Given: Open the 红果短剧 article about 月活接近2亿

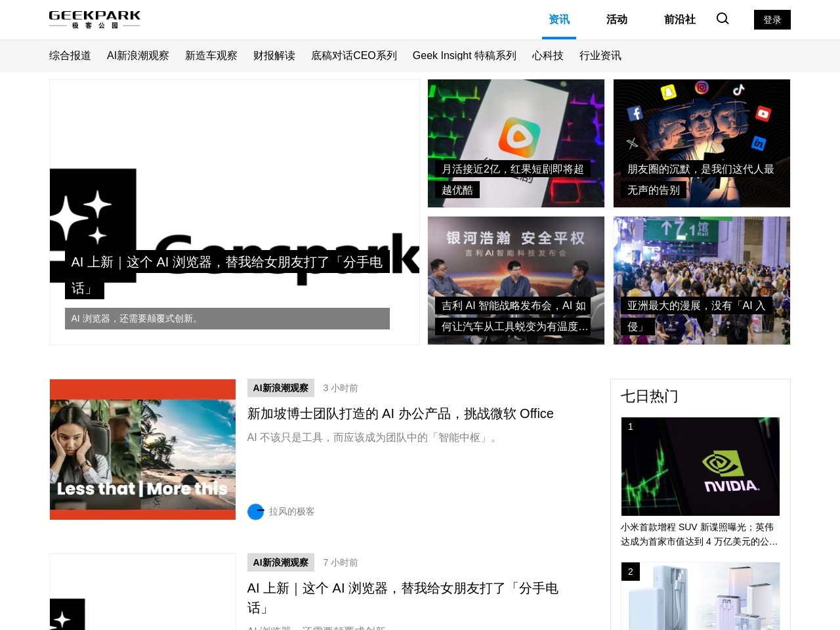Looking at the screenshot, I should (515, 143).
